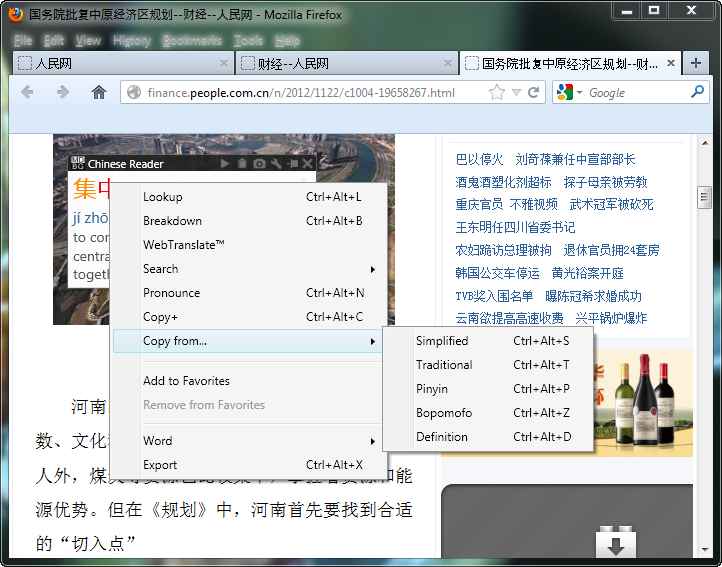Select WebTranslate option
722x567 pixels.
click(248, 245)
